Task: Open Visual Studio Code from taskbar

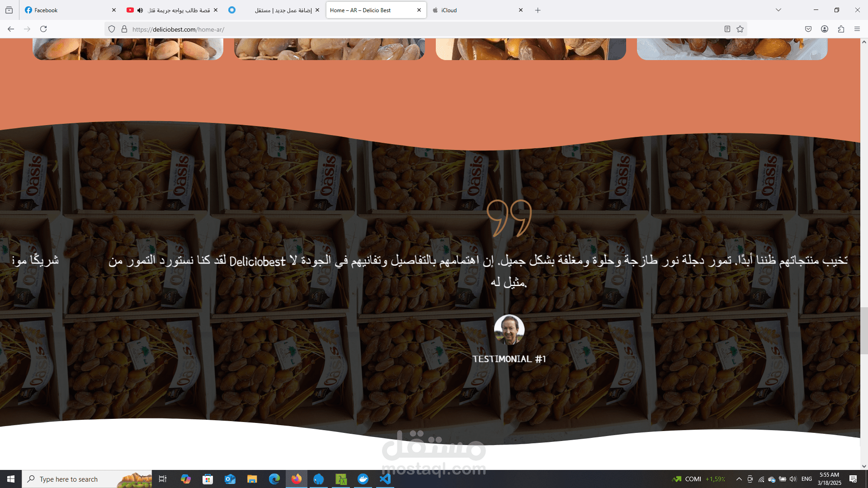Action: point(385,479)
